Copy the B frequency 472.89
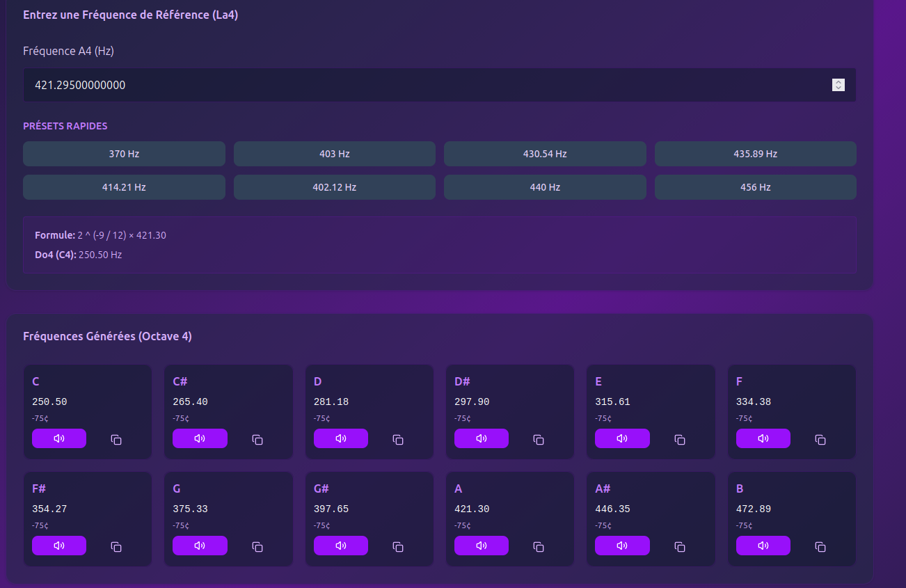 click(x=820, y=547)
